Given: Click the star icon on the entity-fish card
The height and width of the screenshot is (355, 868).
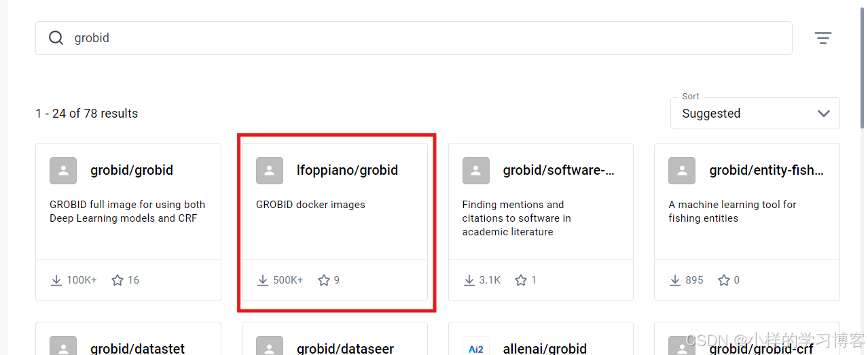Looking at the screenshot, I should (724, 280).
